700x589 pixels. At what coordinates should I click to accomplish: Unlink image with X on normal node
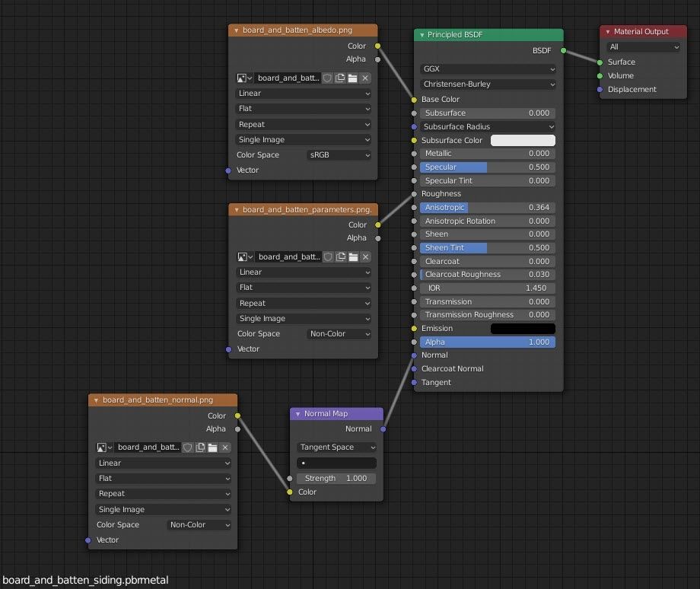pyautogui.click(x=225, y=447)
